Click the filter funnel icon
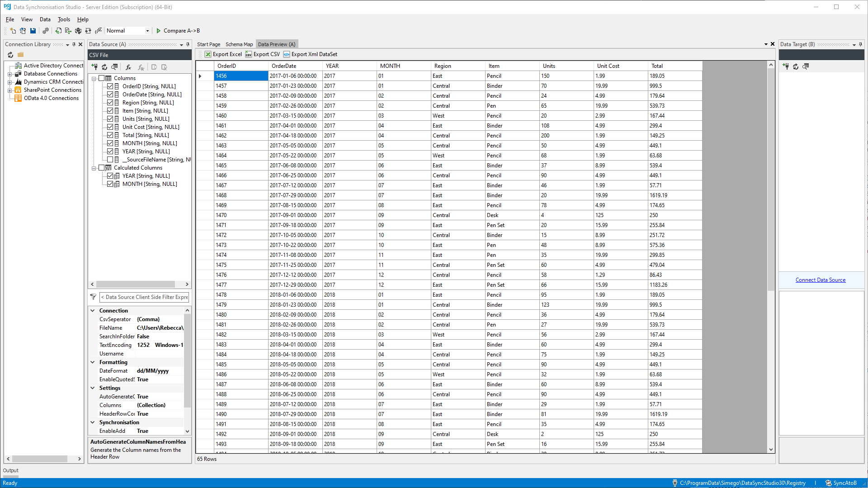Viewport: 868px width, 488px height. pyautogui.click(x=93, y=297)
